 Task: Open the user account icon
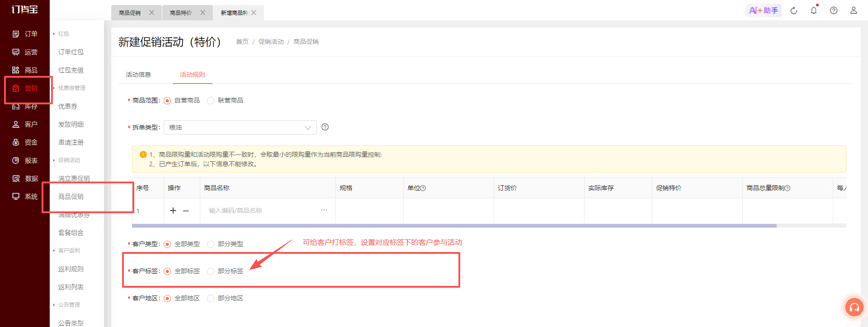854,10
